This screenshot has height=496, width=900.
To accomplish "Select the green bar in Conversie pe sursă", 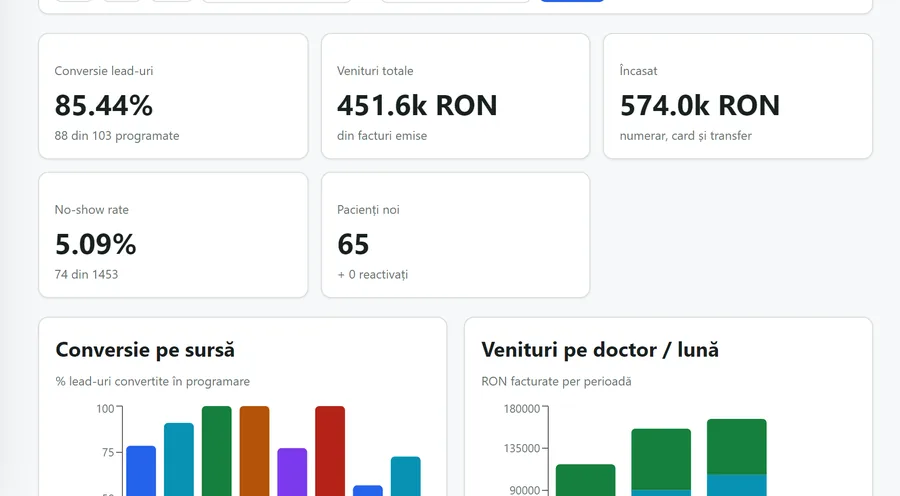I will click(x=216, y=451).
